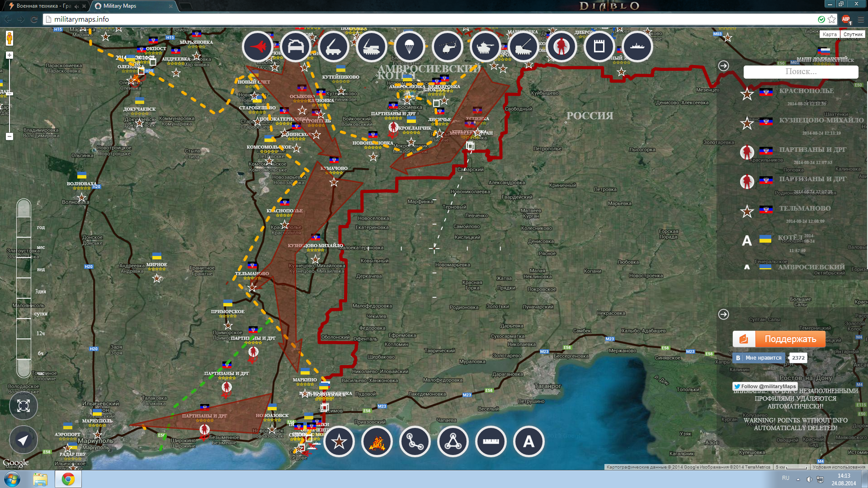Select the polyline drawing tool
The width and height of the screenshot is (868, 488).
(x=415, y=442)
